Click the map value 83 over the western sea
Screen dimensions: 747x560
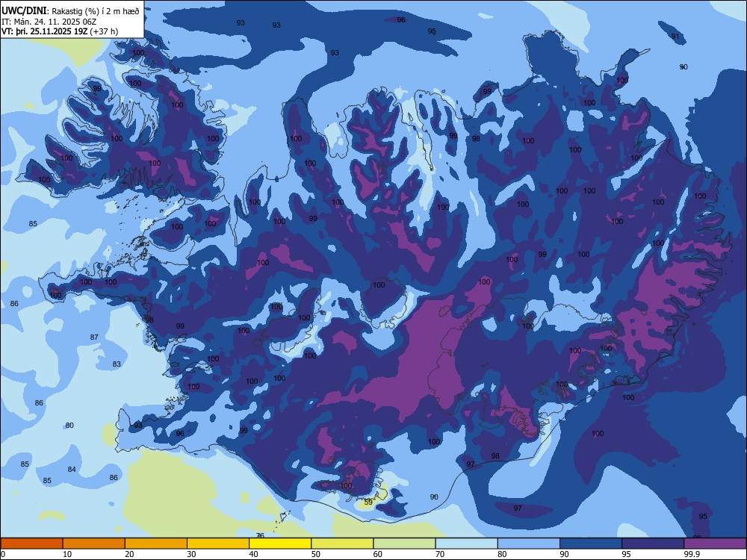[x=117, y=364]
